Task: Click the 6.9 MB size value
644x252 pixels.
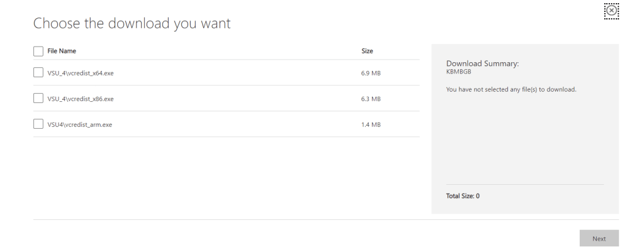Action: tap(371, 74)
